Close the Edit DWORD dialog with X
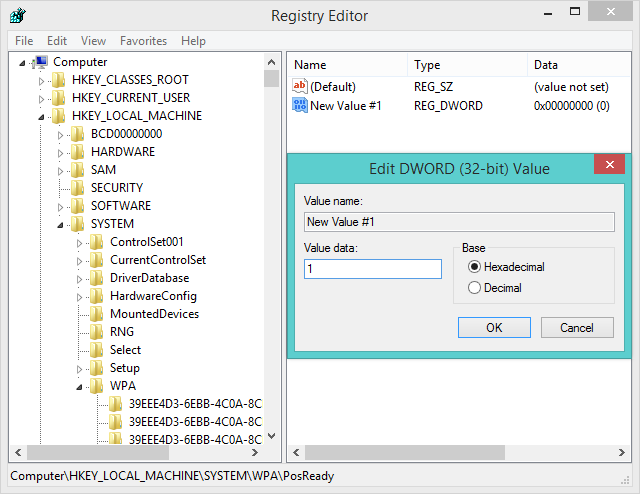The height and width of the screenshot is (494, 640). (610, 164)
